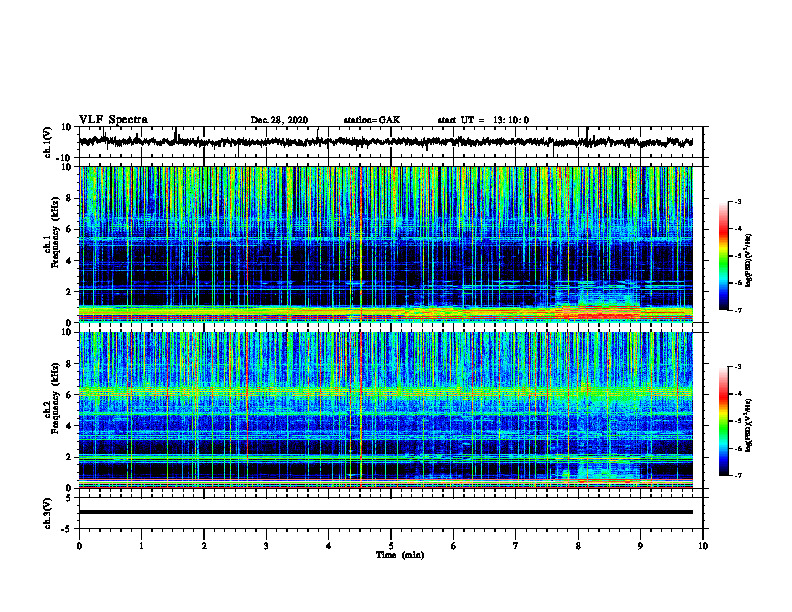Click the ch.2 colorbar "log(PSD)" unit label
This screenshot has height=612, width=792.
click(x=749, y=425)
